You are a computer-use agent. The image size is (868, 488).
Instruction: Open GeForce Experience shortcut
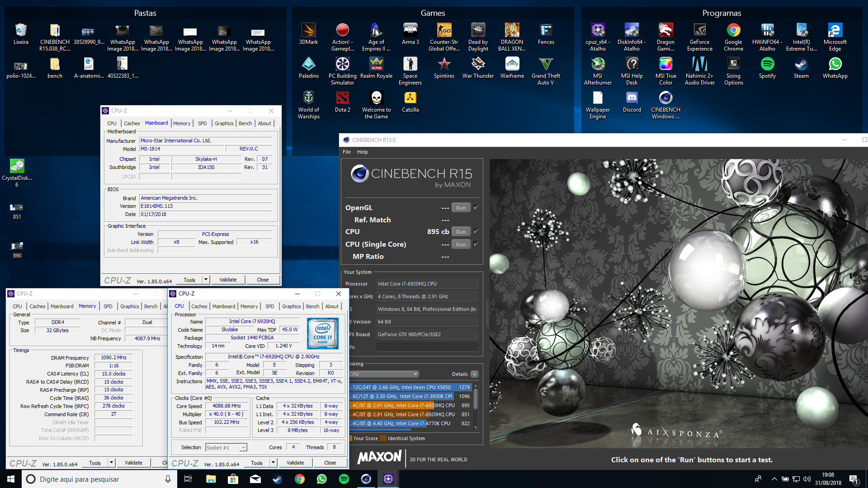(699, 37)
